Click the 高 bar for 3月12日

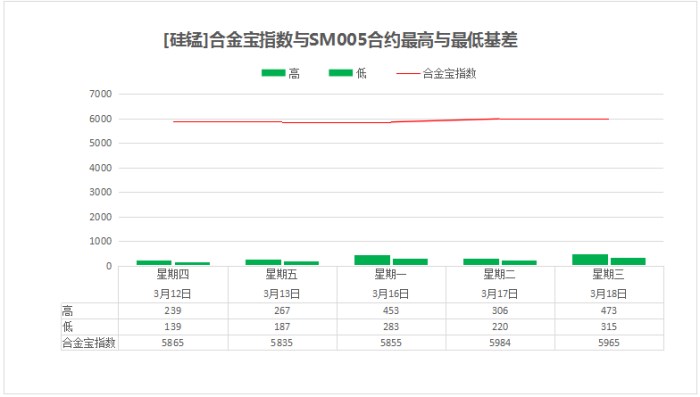pos(154,263)
